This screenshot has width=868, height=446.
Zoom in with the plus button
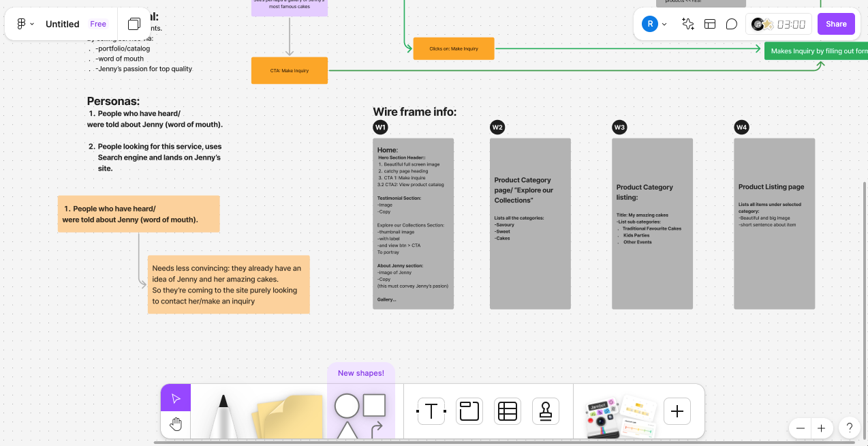822,428
